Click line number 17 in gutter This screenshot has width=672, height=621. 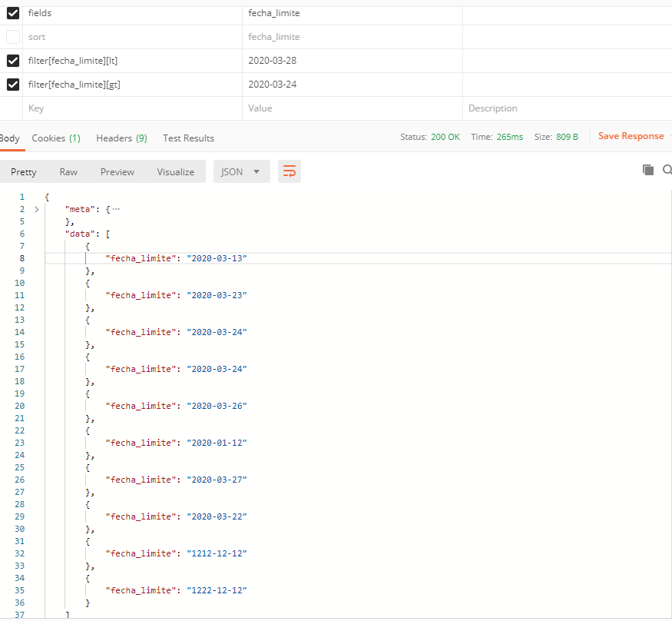[20, 369]
